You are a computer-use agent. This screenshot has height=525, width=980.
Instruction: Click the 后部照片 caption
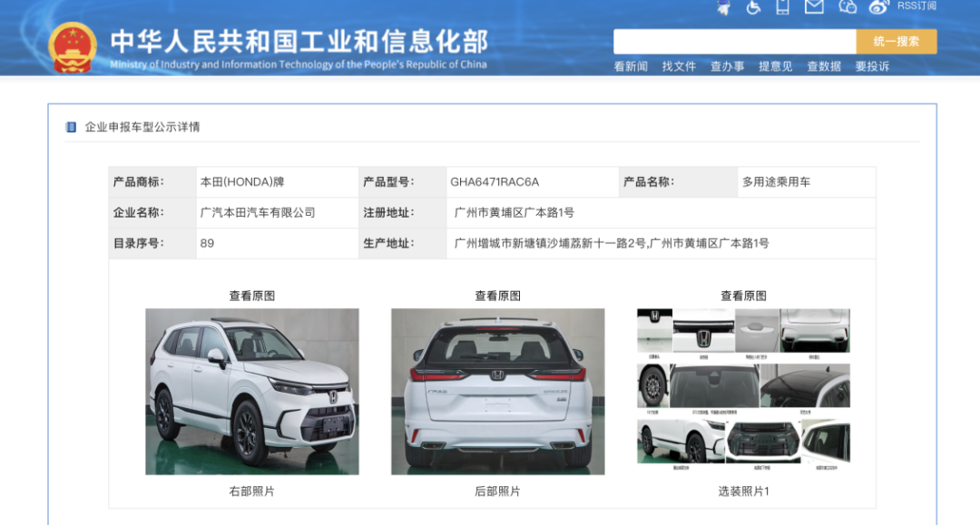click(x=497, y=492)
